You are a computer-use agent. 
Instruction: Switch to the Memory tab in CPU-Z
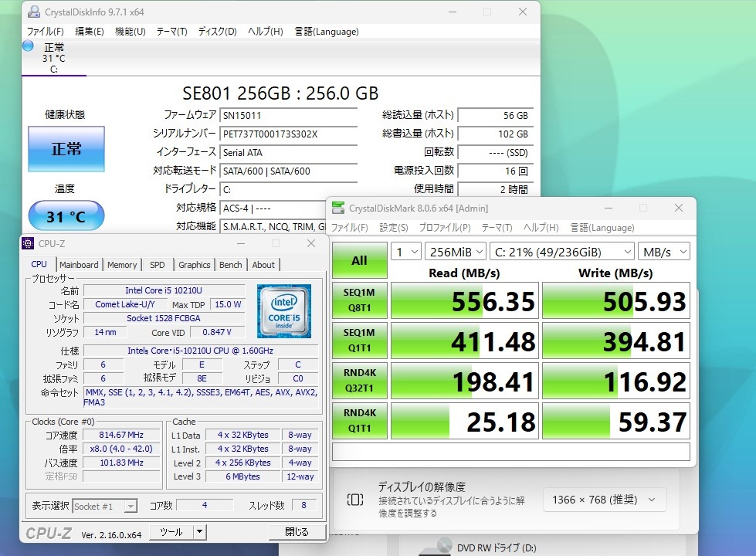coord(122,265)
